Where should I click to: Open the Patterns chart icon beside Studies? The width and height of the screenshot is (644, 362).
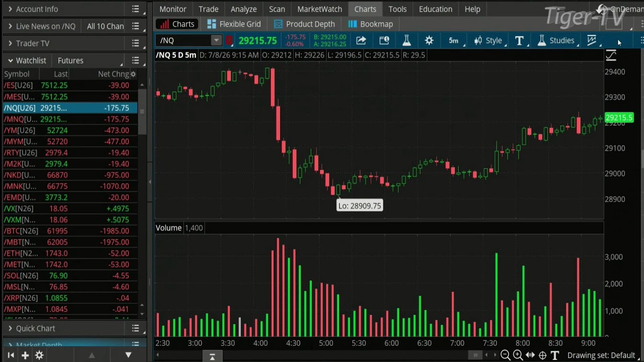coord(592,41)
